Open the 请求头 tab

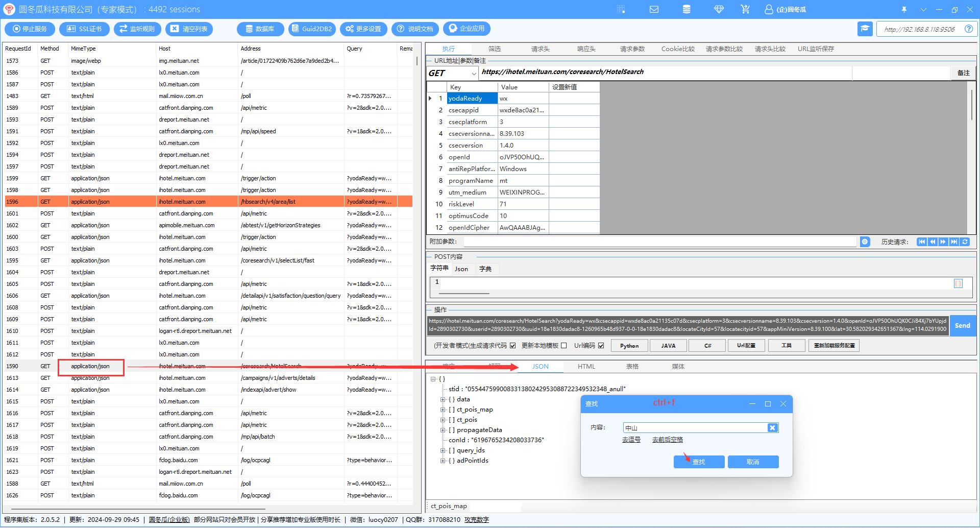(540, 49)
